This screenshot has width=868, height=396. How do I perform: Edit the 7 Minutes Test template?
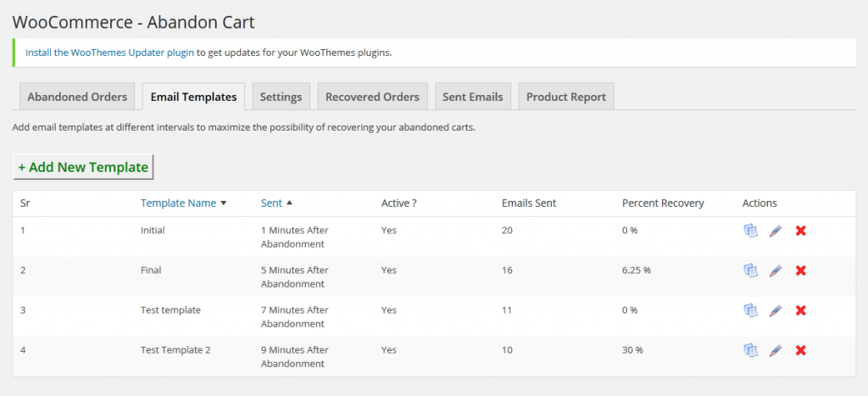coord(776,310)
